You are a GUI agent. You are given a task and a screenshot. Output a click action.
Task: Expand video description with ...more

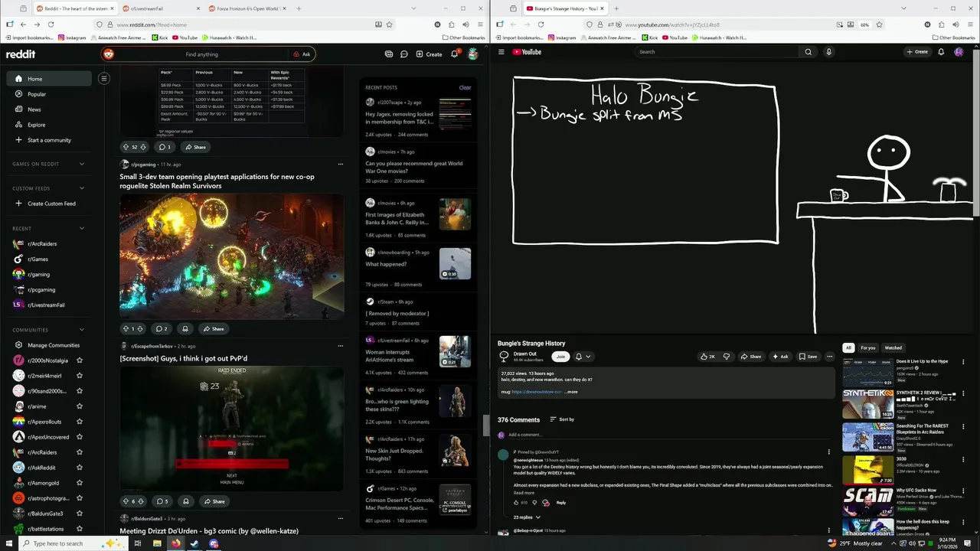[x=571, y=392]
